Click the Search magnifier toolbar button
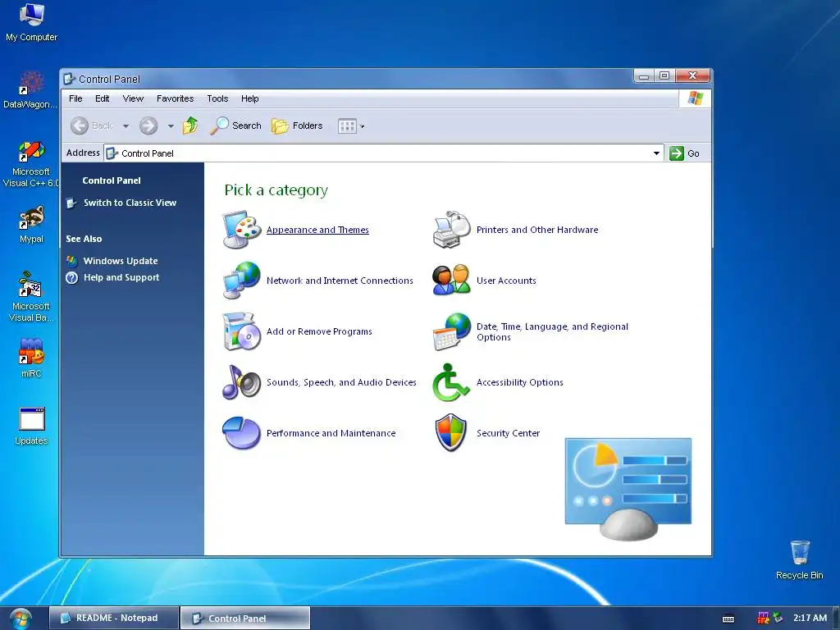840x630 pixels. pyautogui.click(x=235, y=126)
